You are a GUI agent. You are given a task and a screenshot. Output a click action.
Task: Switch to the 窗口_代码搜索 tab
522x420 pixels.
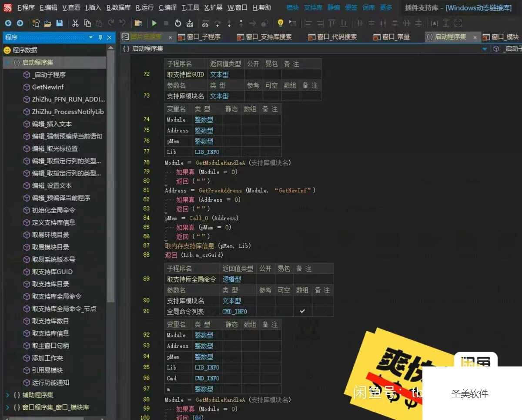point(333,37)
